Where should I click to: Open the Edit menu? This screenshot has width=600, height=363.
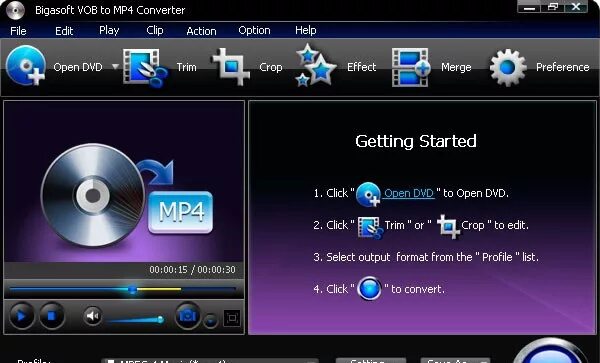coord(64,31)
